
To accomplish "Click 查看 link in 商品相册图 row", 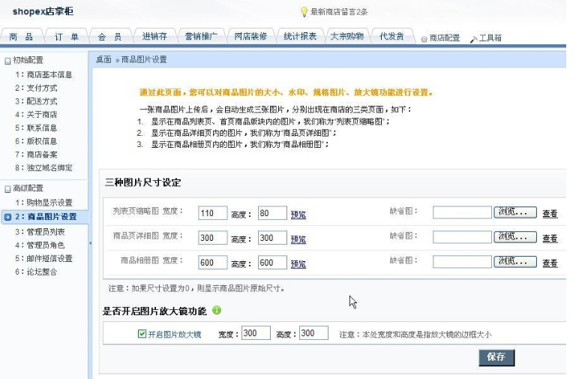I will (550, 263).
